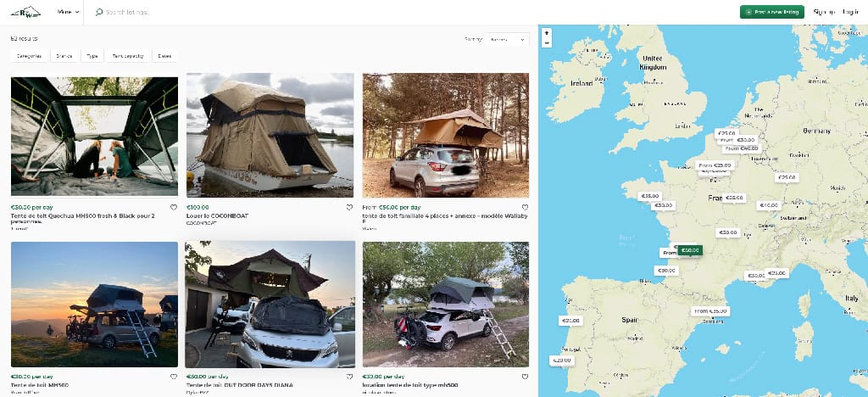Favorite the location tente type mh500 listing
The image size is (868, 397).
(x=525, y=377)
